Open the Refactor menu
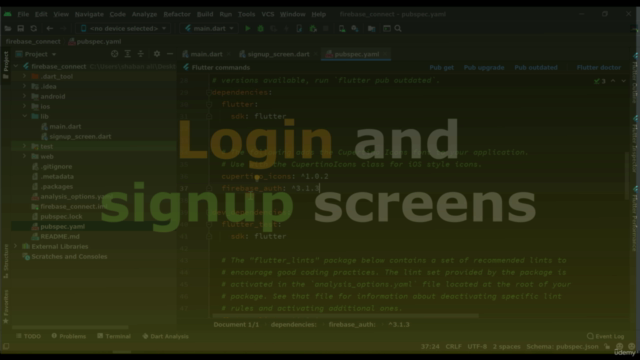This screenshot has height=360, width=640. click(177, 14)
